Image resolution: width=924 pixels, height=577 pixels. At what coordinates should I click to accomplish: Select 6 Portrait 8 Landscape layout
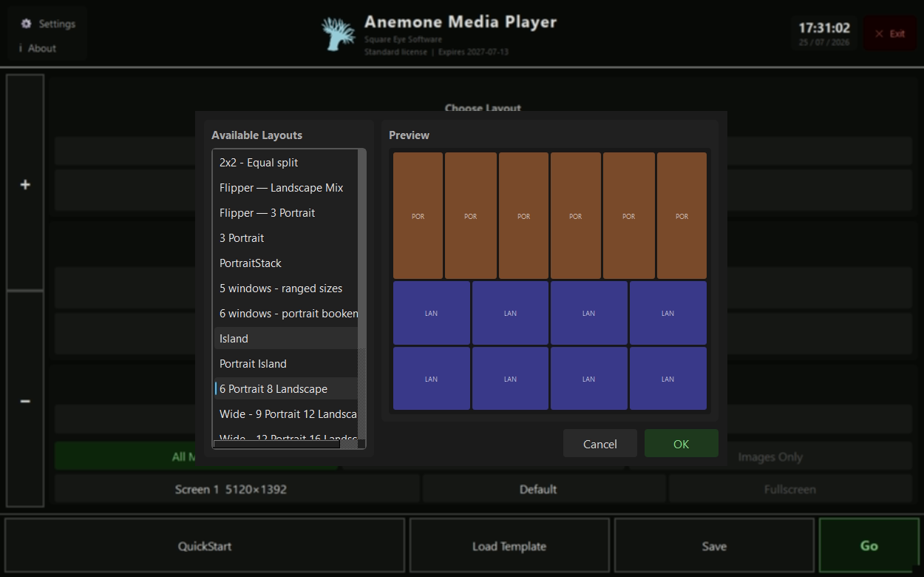[x=286, y=389]
